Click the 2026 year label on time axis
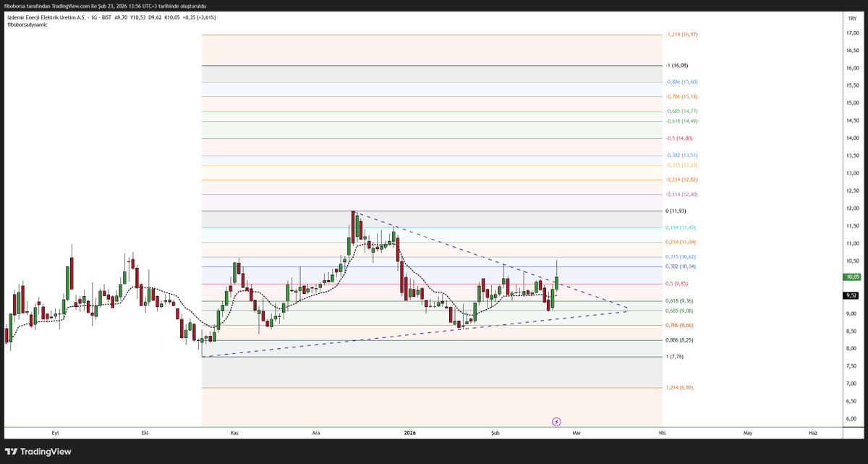Image resolution: width=868 pixels, height=464 pixels. coord(410,433)
